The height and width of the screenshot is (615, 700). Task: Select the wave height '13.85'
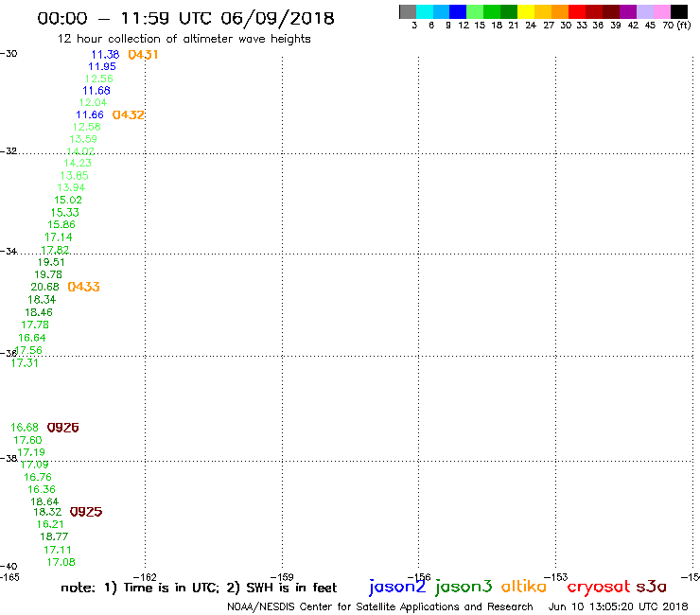point(74,176)
